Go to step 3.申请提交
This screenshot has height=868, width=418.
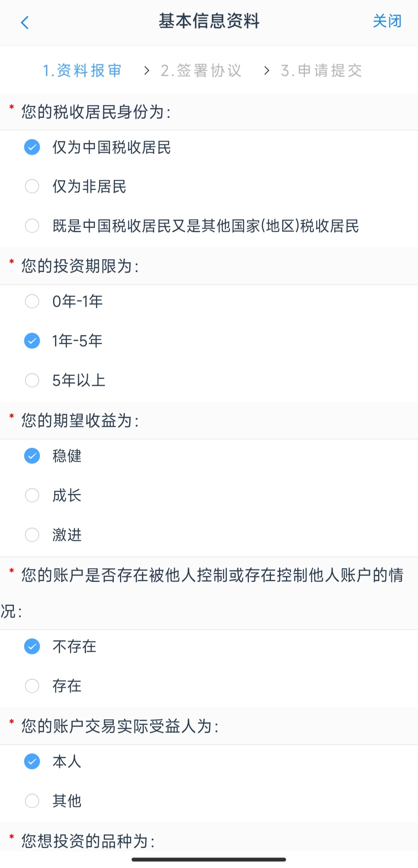pyautogui.click(x=322, y=70)
